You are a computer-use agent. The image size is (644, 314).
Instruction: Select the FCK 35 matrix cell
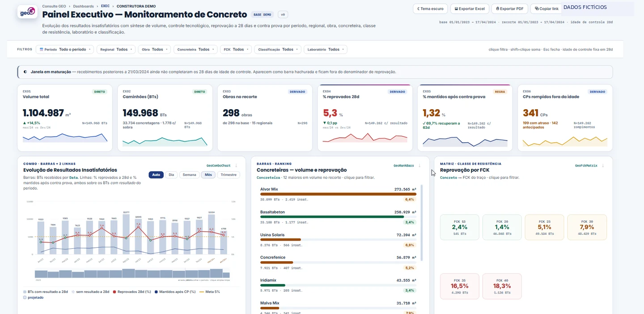(460, 286)
